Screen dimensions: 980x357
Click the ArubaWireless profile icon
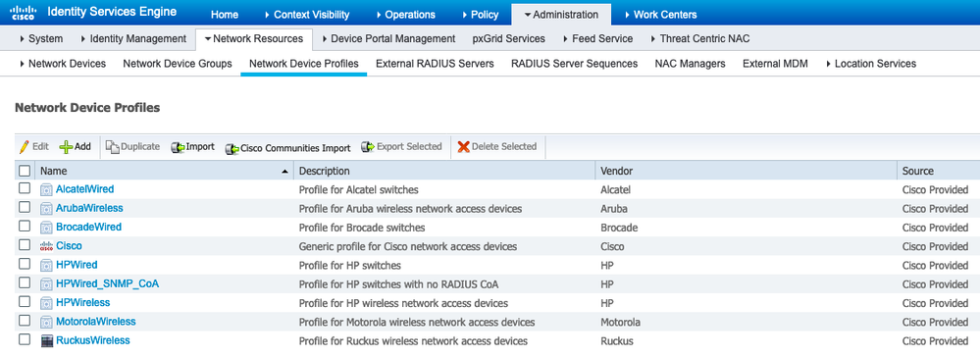(46, 208)
